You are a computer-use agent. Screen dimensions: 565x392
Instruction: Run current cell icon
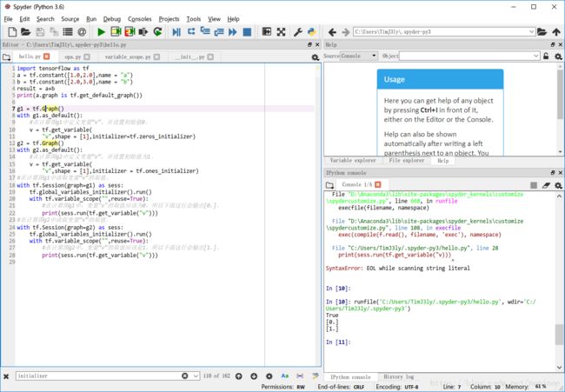point(116,31)
